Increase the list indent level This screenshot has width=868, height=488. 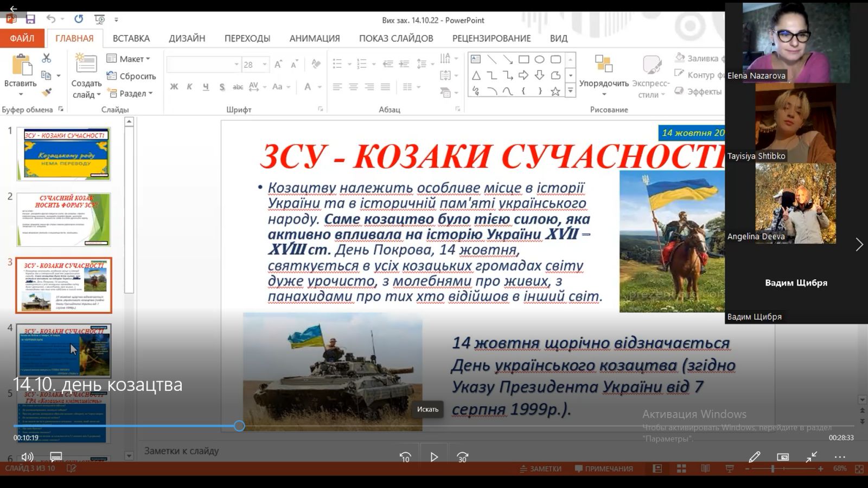pyautogui.click(x=404, y=65)
